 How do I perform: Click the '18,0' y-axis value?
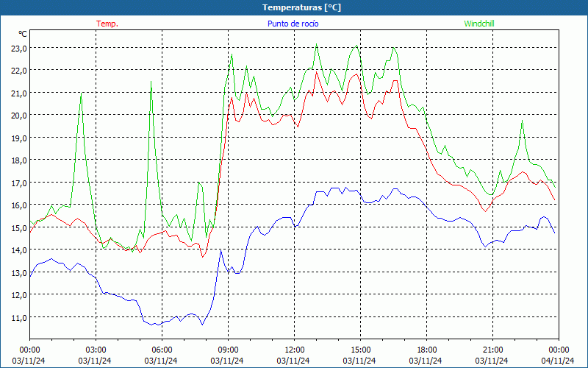[x=19, y=160]
